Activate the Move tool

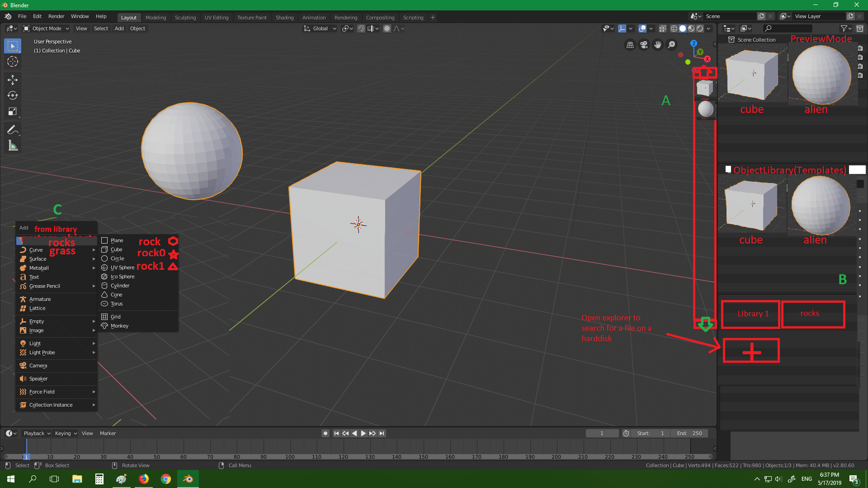[13, 80]
